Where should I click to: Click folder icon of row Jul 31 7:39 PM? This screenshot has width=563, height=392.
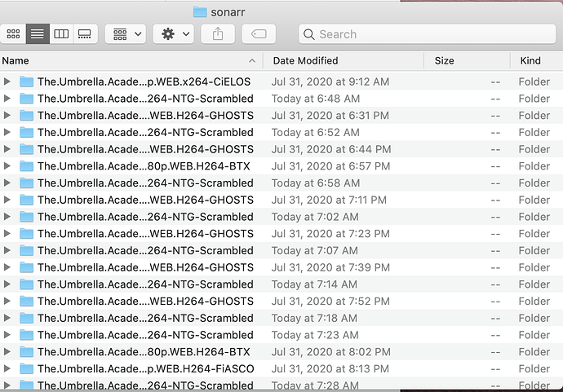coord(27,267)
